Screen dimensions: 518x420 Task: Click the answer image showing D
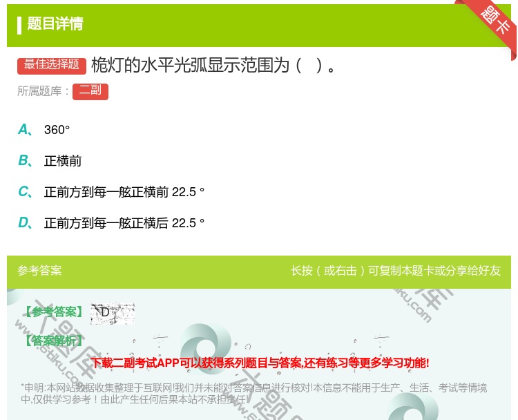pos(113,314)
